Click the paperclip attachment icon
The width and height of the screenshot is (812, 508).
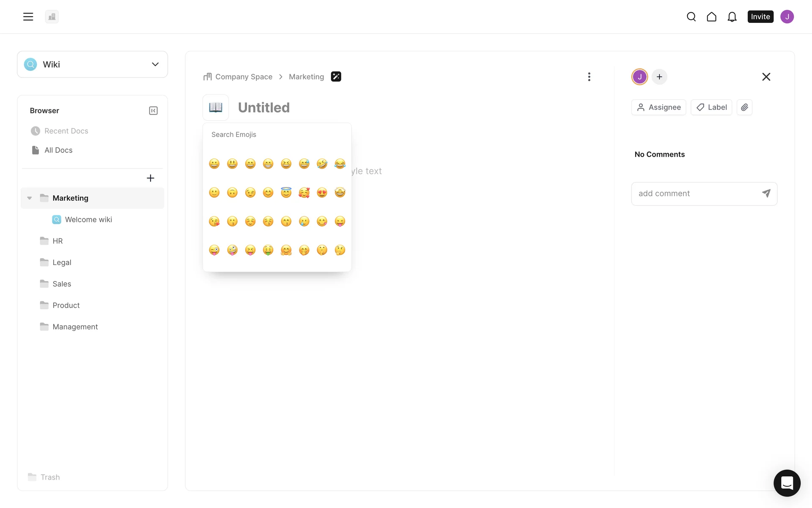[x=744, y=108]
